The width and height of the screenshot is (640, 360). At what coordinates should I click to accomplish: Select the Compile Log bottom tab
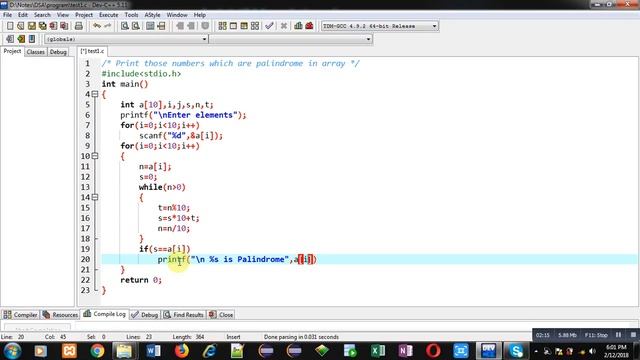coord(104,314)
